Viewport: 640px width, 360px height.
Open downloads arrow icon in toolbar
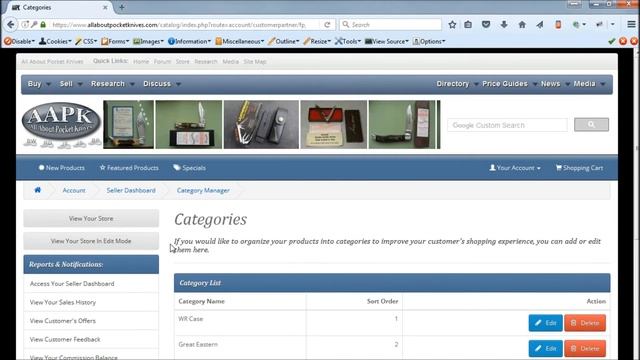504,24
